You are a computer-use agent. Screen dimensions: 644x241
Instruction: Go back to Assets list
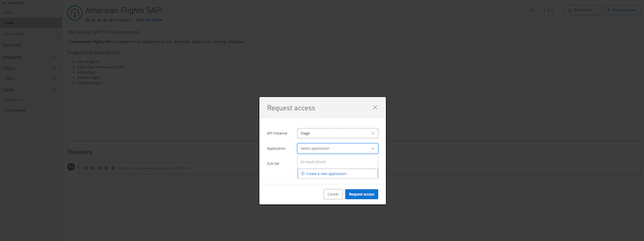[x=13, y=3]
